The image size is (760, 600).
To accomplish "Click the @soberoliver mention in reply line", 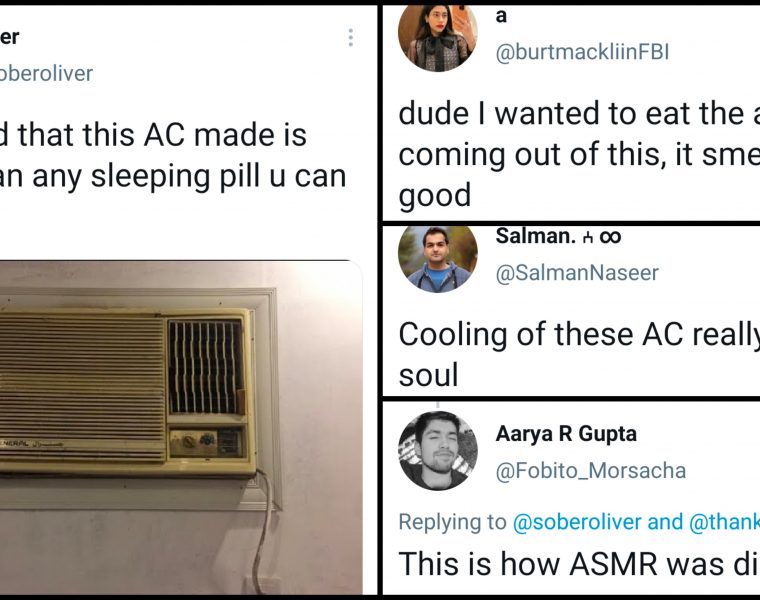I will point(577,522).
